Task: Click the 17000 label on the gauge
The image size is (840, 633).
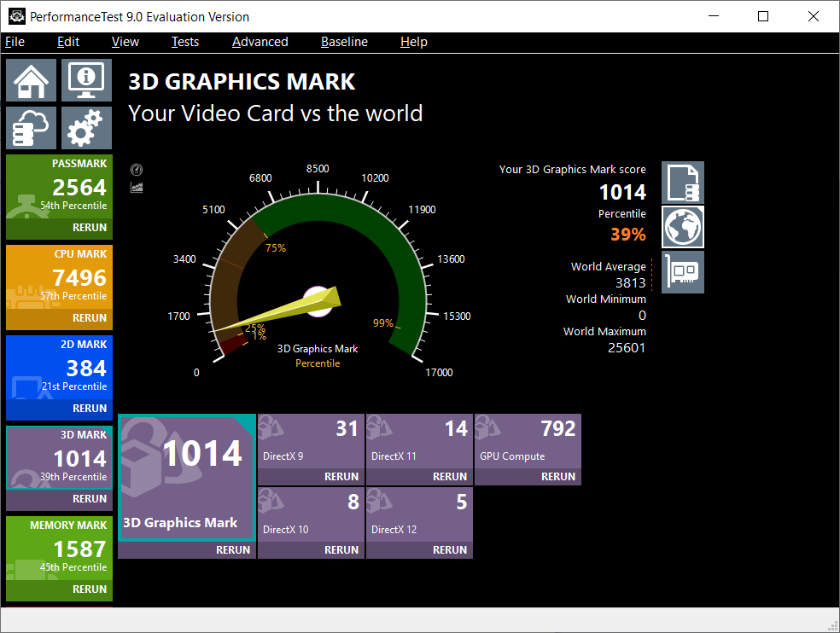Action: pyautogui.click(x=439, y=372)
